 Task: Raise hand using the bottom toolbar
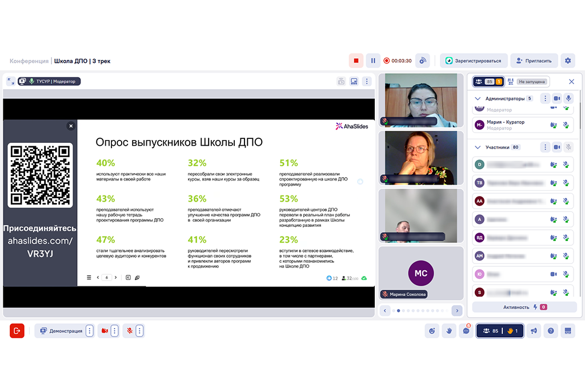(450, 331)
